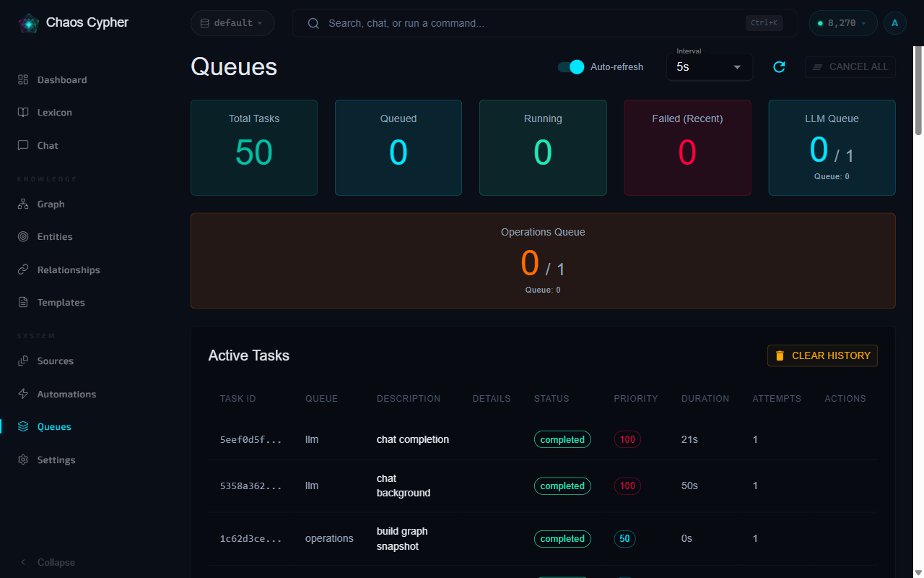Click the Queued card
Screen dimensions: 924x578
coord(398,147)
